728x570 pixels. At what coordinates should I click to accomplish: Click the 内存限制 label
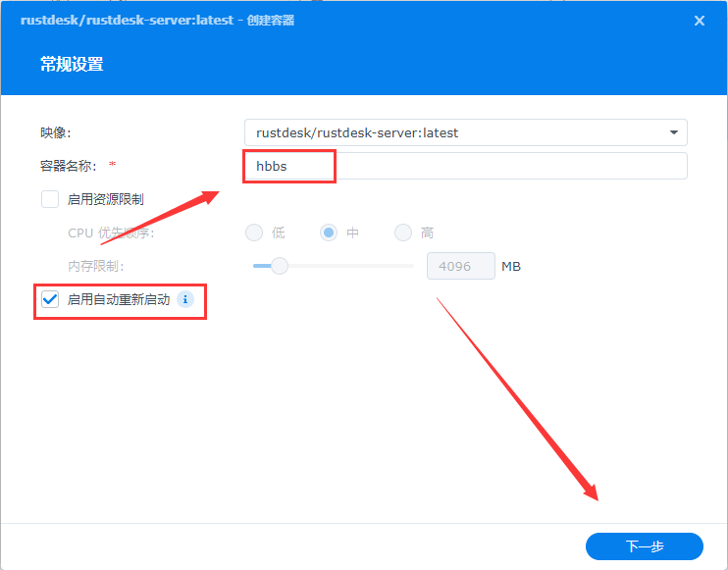pos(96,266)
